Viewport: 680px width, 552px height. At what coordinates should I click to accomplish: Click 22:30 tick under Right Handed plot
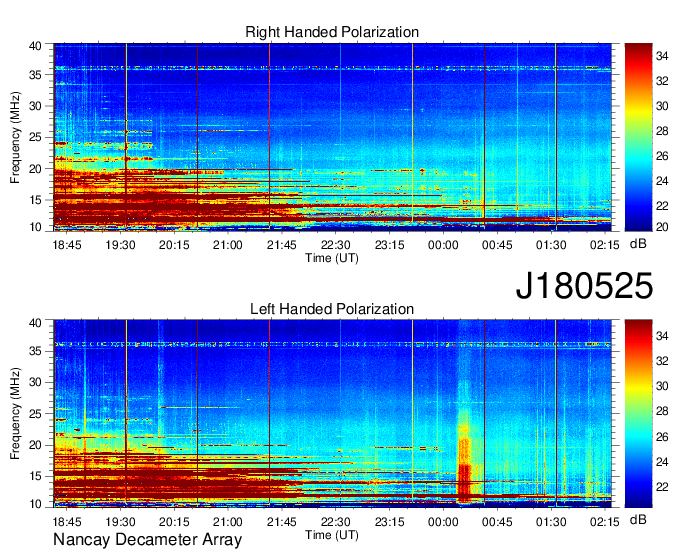[335, 245]
